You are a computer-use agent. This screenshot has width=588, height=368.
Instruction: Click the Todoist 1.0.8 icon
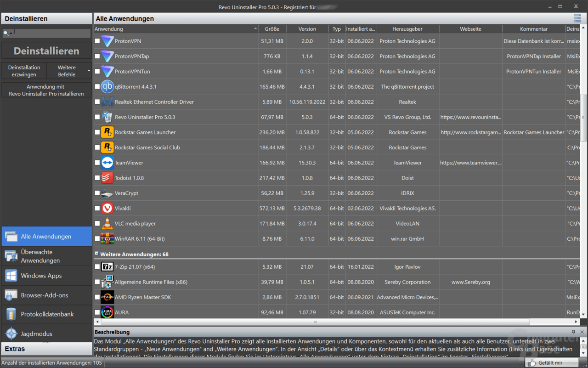click(x=107, y=177)
